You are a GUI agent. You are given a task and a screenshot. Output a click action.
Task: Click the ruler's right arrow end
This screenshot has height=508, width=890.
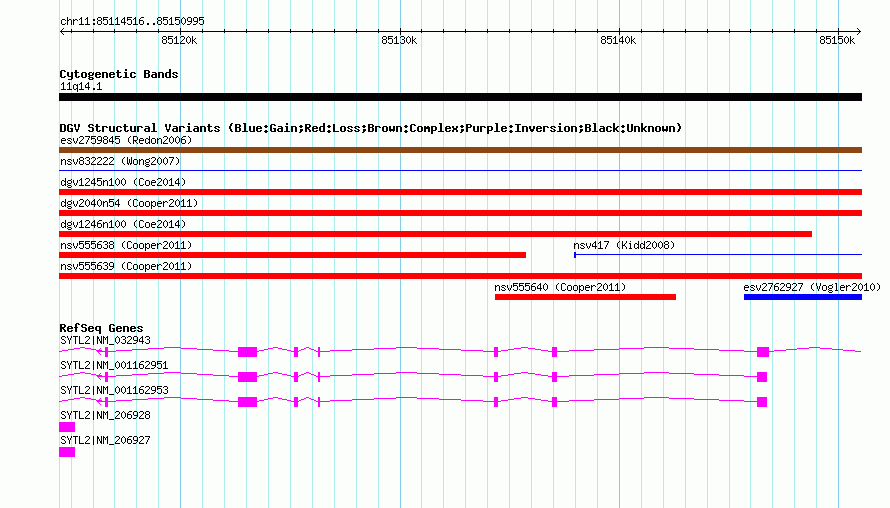coord(858,32)
